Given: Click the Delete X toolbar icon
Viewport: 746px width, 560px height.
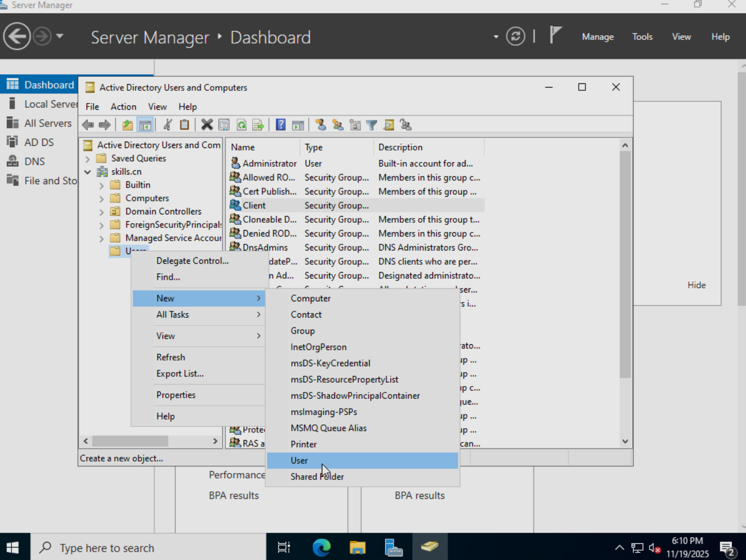Looking at the screenshot, I should click(207, 125).
